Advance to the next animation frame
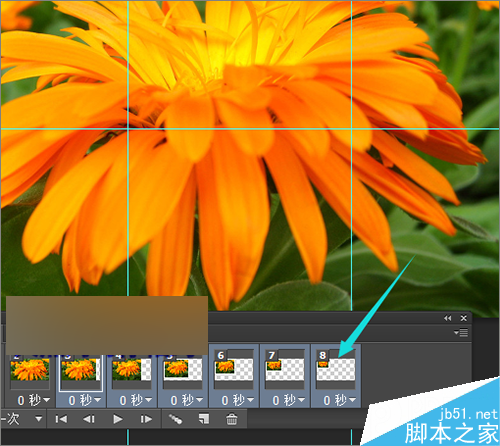 tap(146, 419)
